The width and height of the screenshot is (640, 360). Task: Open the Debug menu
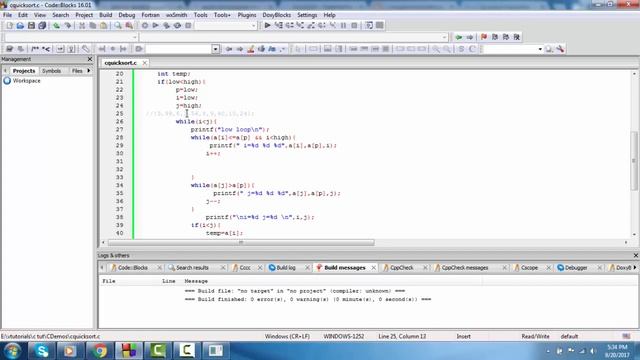click(x=127, y=15)
